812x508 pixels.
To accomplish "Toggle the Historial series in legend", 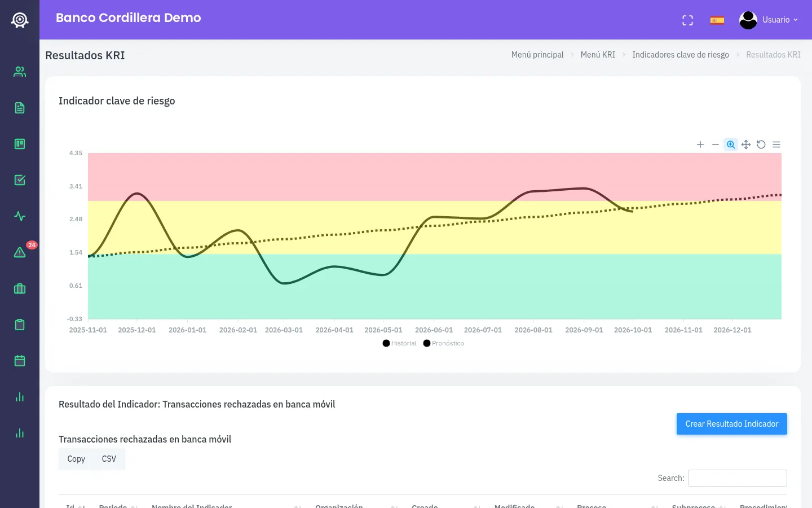I will [x=399, y=343].
